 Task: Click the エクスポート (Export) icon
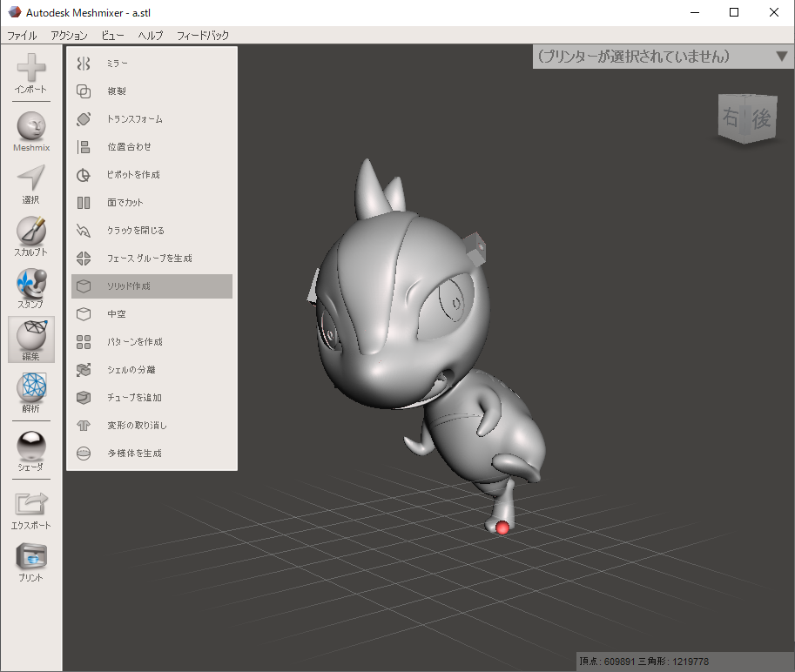pos(31,511)
